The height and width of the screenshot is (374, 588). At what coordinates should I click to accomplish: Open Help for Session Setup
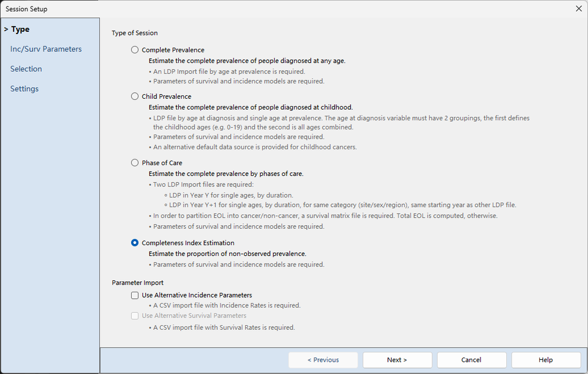(x=546, y=360)
